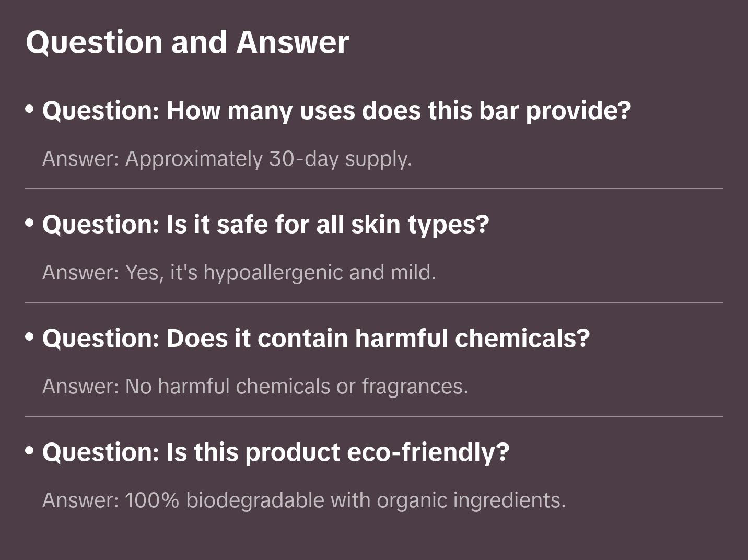Click the bullet before the harmful chemicals question
The image size is (748, 560).
point(29,337)
